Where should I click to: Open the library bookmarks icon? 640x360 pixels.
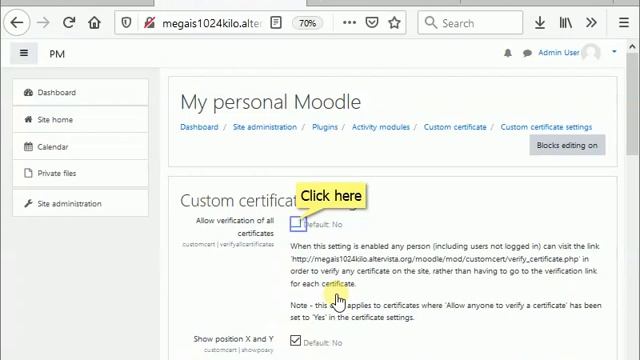pos(565,23)
